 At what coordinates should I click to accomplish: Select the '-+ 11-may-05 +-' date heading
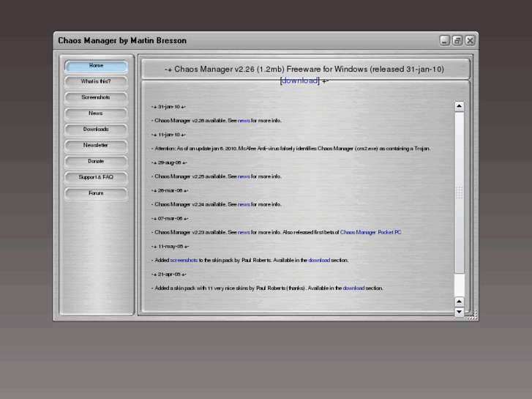point(170,247)
